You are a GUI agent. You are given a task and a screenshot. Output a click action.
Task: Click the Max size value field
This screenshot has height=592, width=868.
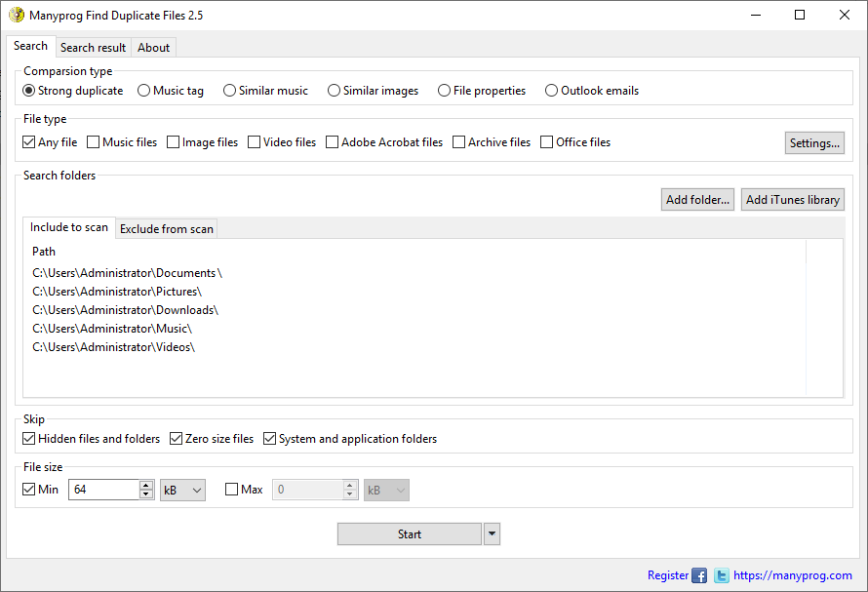[307, 490]
